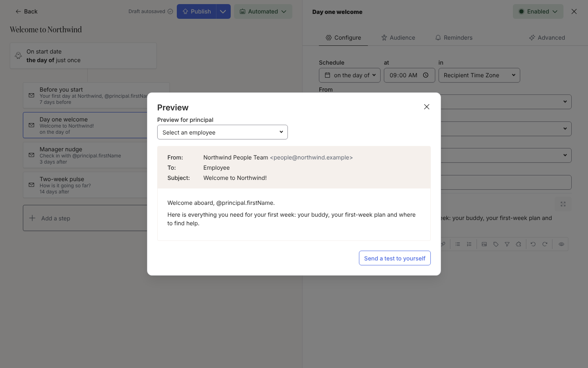
Task: Click the plus icon in Add a step
Action: [32, 218]
